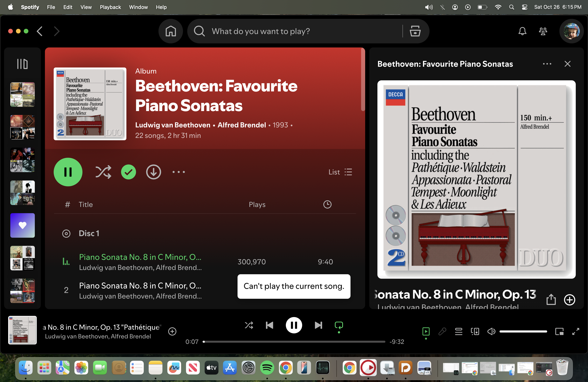Open the What's New notifications bell
588x382 pixels.
pyautogui.click(x=522, y=31)
